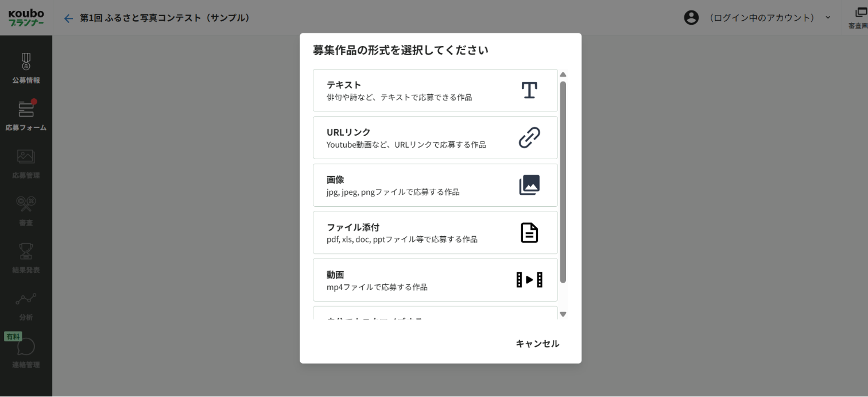This screenshot has width=868, height=397.
Task: Select the URLリンク submission format
Action: pyautogui.click(x=435, y=138)
